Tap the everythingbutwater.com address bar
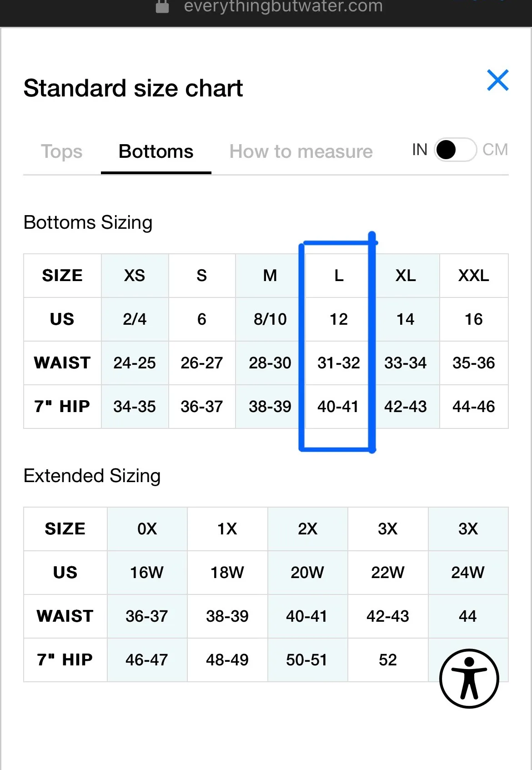The width and height of the screenshot is (532, 770). pos(283,6)
